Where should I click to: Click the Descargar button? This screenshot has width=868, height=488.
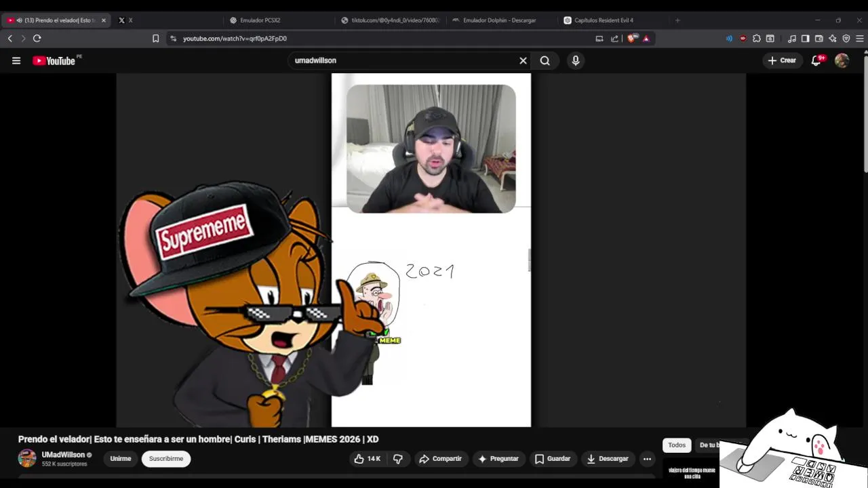tap(608, 459)
